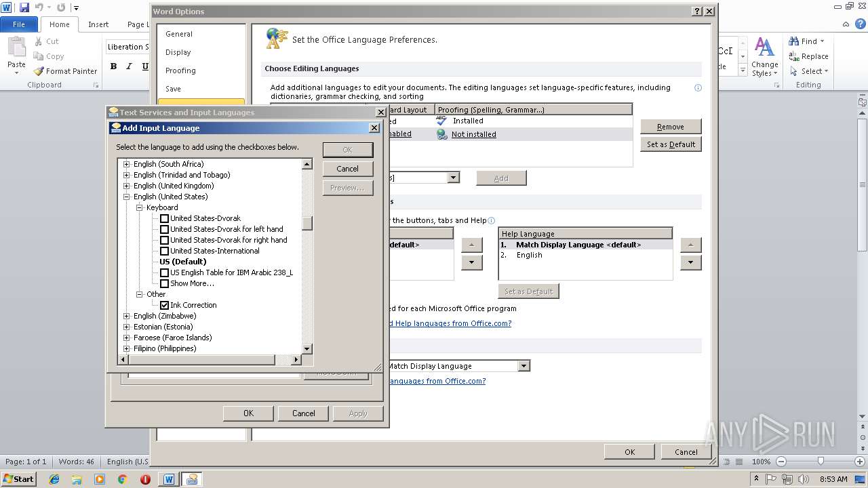868x488 pixels.
Task: Open Display category in Word Options
Action: point(201,52)
